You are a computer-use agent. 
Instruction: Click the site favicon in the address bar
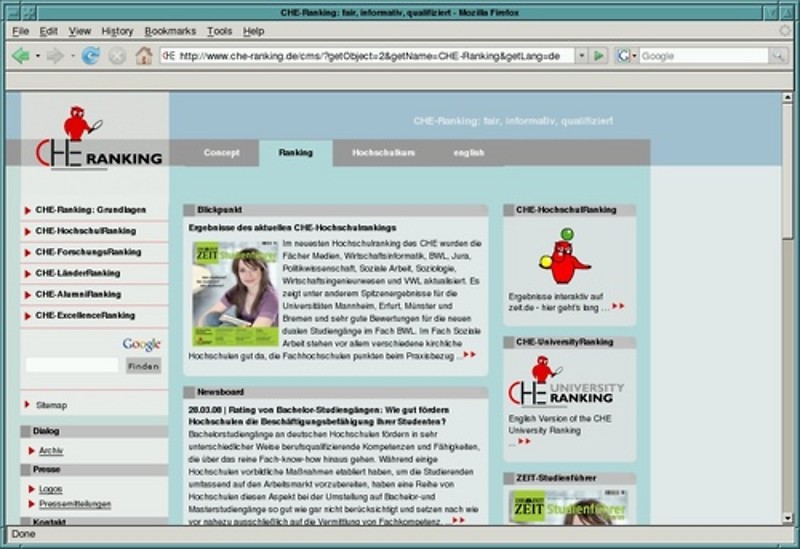169,56
